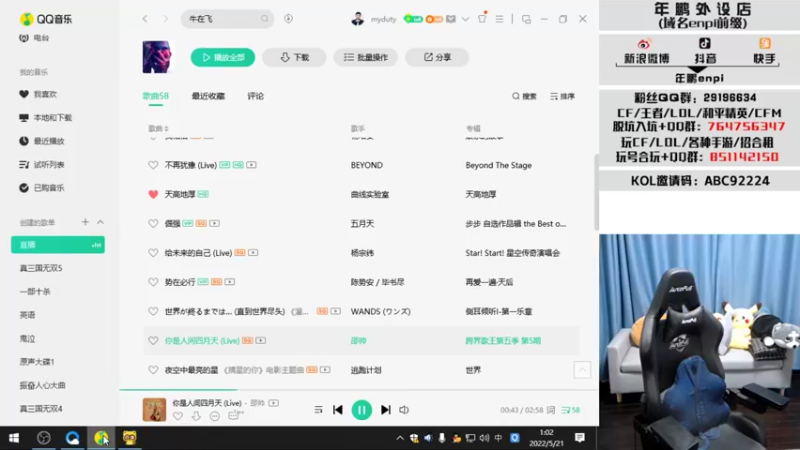The height and width of the screenshot is (450, 800).
Task: Select the highlighted green playlist in sidebar
Action: 58,244
